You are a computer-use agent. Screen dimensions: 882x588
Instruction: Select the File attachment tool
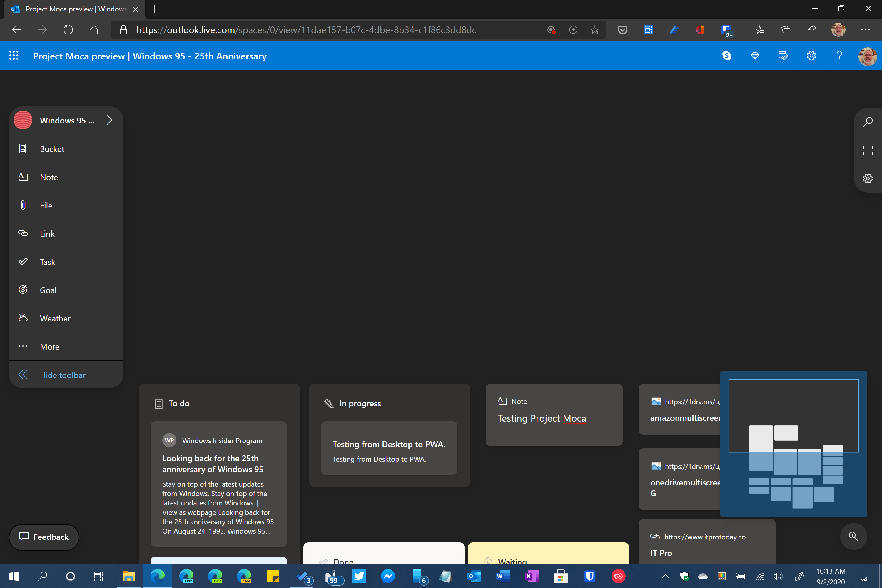(46, 205)
